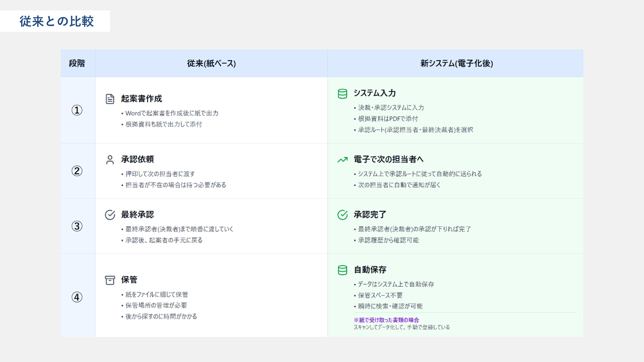The height and width of the screenshot is (362, 644).
Task: Click the check-circle icon beside 最終承認
Action: [110, 215]
